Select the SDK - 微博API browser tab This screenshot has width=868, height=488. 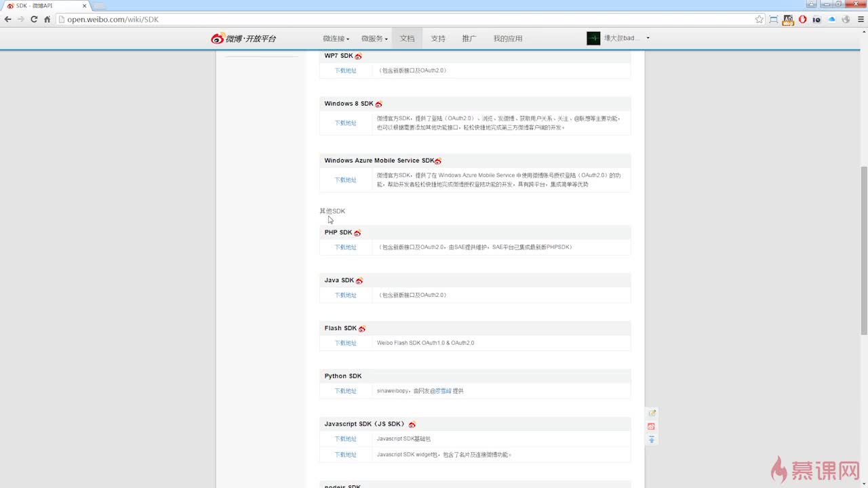pyautogui.click(x=46, y=5)
